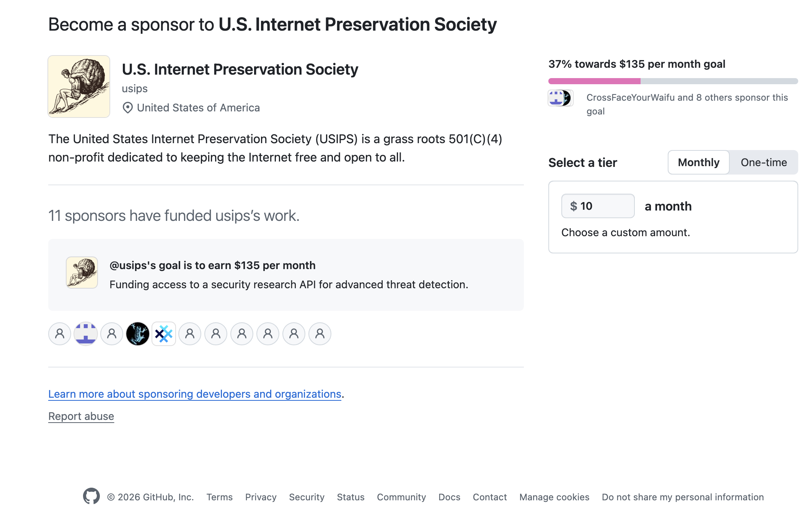Open the Terms footer link
The width and height of the screenshot is (812, 516).
click(x=220, y=497)
